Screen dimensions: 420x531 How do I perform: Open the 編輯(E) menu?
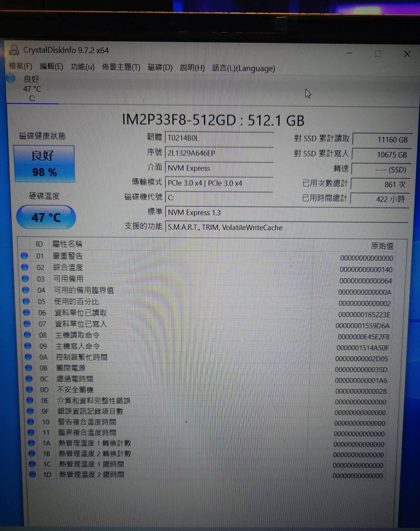click(51, 66)
